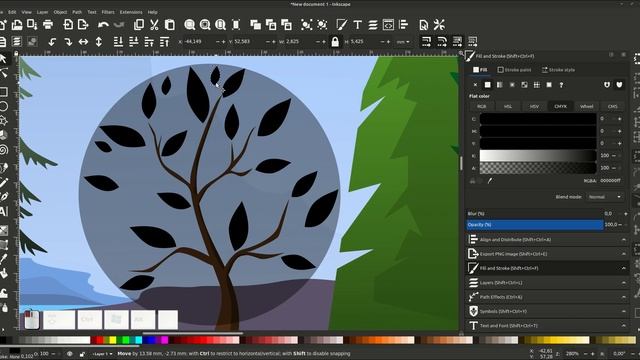The width and height of the screenshot is (640, 360).
Task: Rotate selection counter-clockwise icon
Action: click(52, 42)
